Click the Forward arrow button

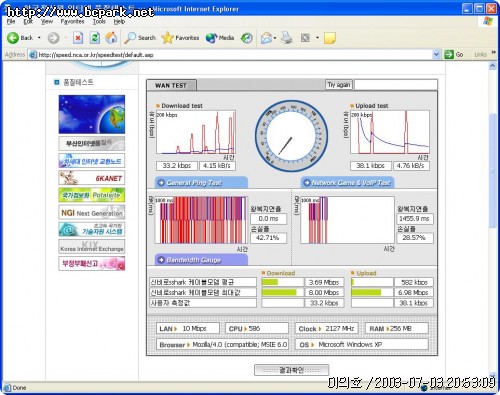53,38
